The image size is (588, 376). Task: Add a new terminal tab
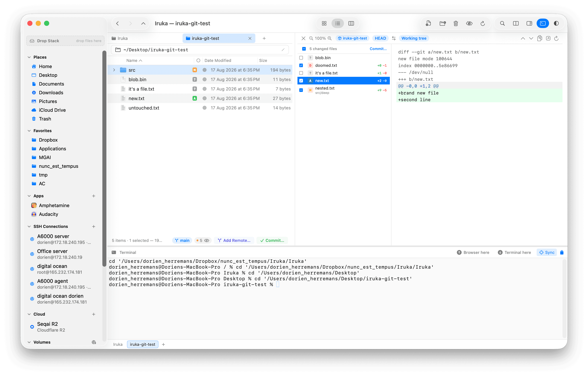click(164, 344)
